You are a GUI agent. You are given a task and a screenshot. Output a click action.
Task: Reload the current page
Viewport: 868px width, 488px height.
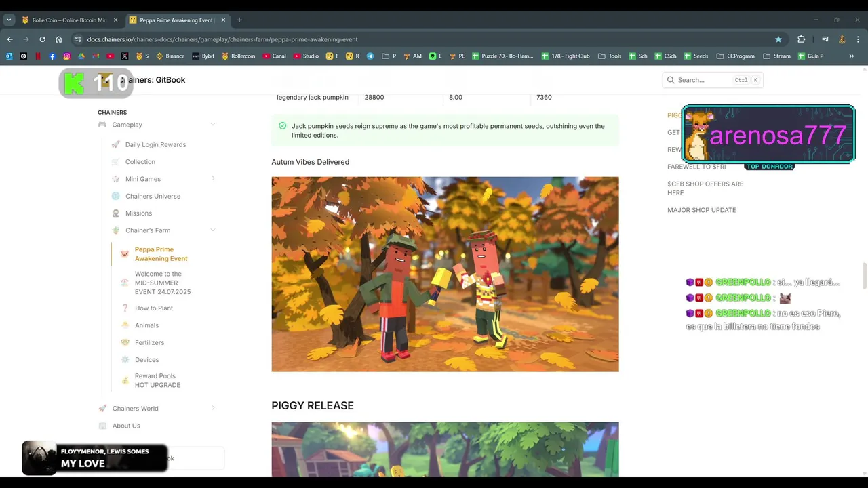(x=42, y=39)
